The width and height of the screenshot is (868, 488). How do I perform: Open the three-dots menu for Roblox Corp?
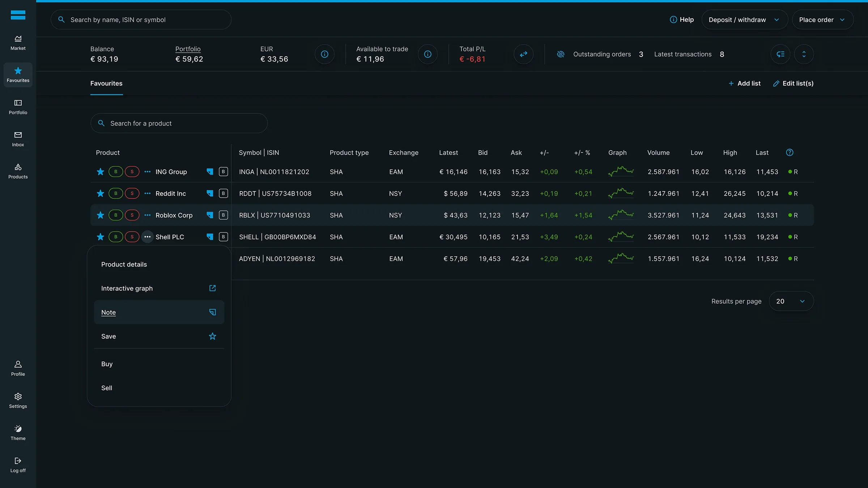click(x=147, y=215)
